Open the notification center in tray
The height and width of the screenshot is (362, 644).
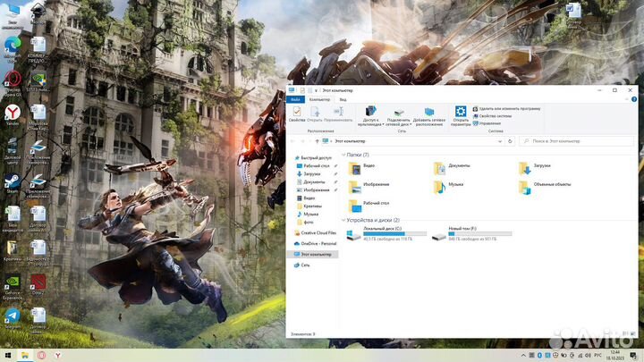pos(633,356)
